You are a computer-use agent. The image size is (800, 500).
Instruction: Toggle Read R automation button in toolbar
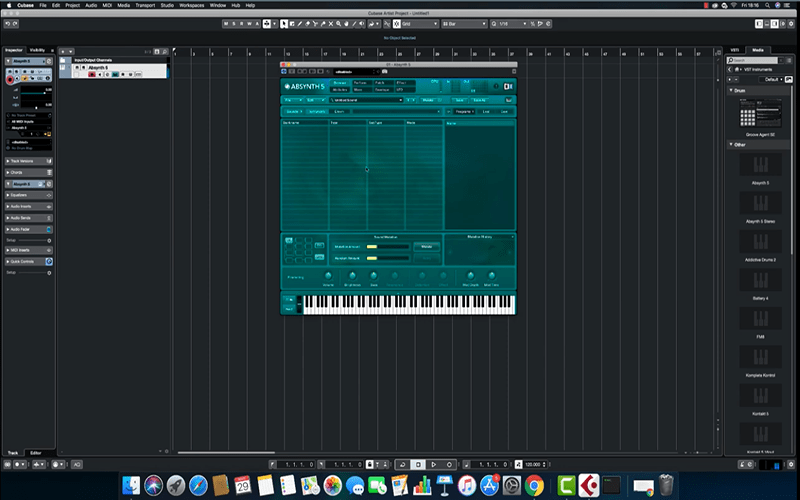point(241,24)
